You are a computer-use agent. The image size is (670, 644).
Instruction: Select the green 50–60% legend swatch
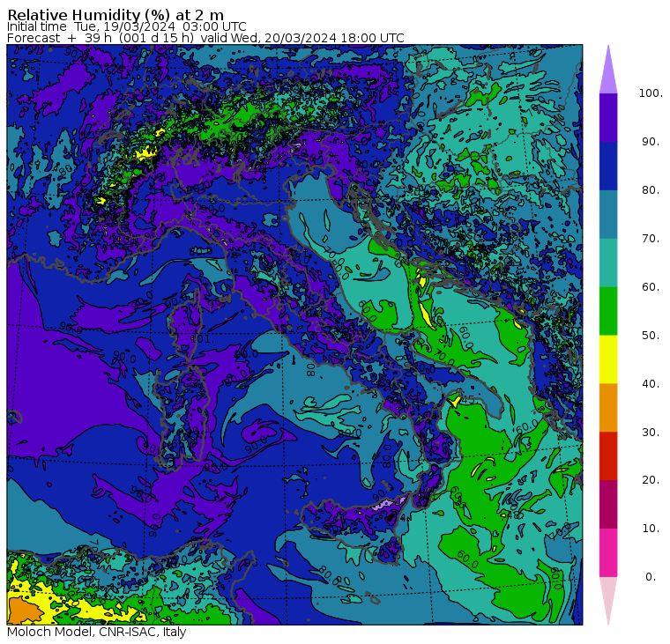[x=608, y=311]
